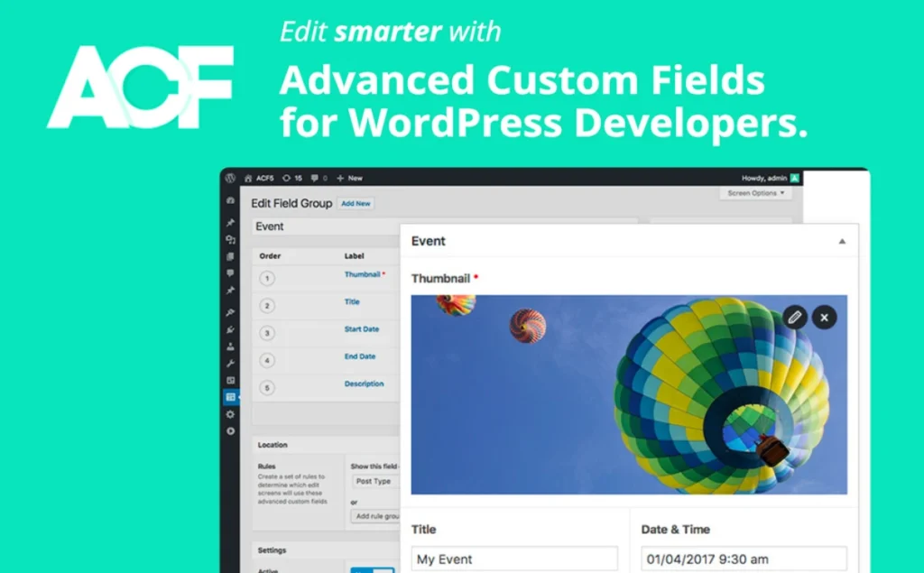Open the Plugins sidebar icon
The image size is (924, 573).
tap(230, 329)
